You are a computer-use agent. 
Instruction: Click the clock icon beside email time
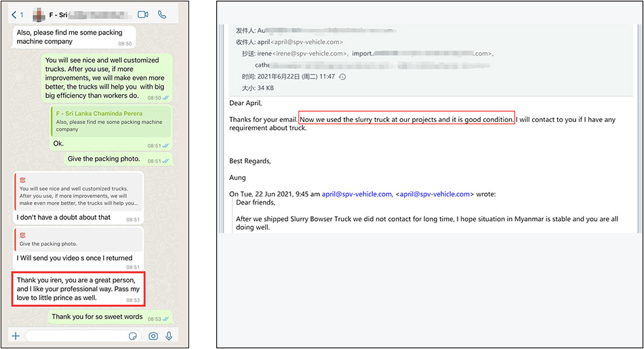(342, 77)
